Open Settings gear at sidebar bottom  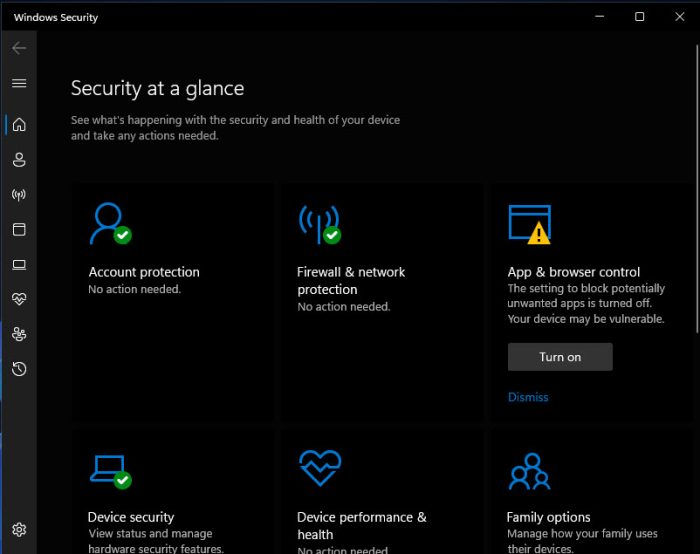click(x=19, y=529)
